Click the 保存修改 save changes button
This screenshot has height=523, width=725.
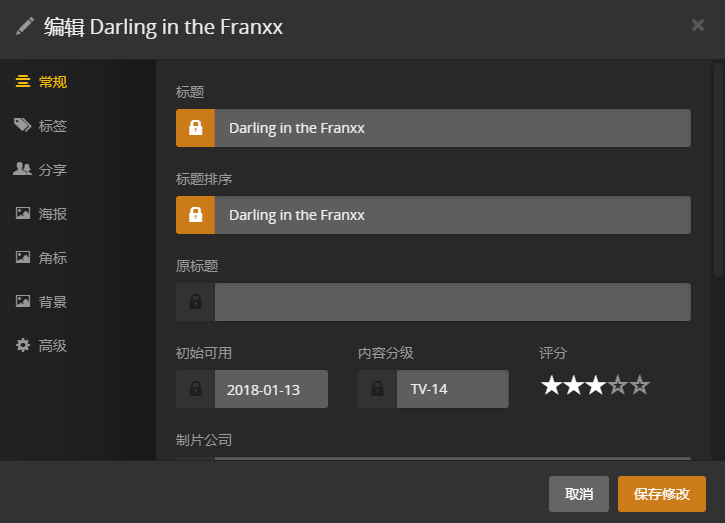tap(662, 494)
